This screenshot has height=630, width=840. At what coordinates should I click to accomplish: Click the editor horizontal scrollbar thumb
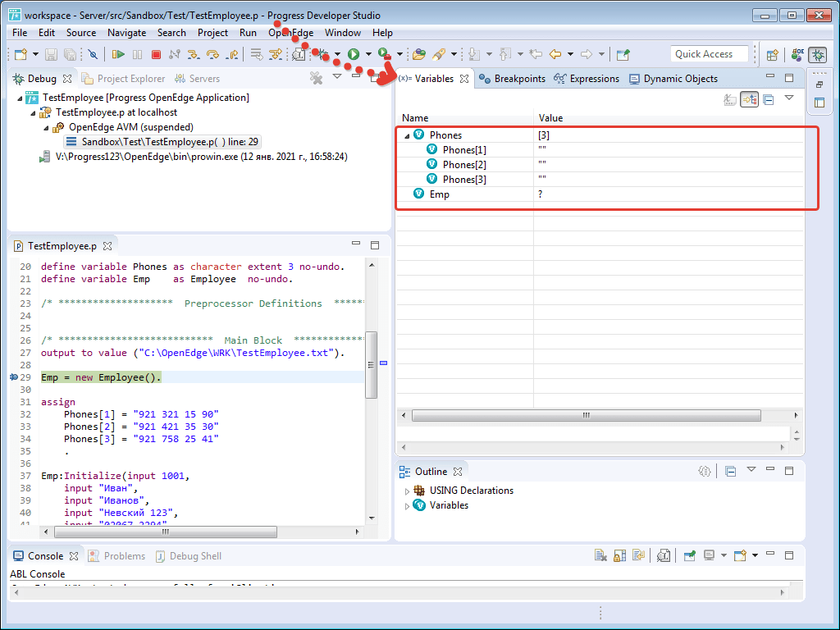pos(166,532)
